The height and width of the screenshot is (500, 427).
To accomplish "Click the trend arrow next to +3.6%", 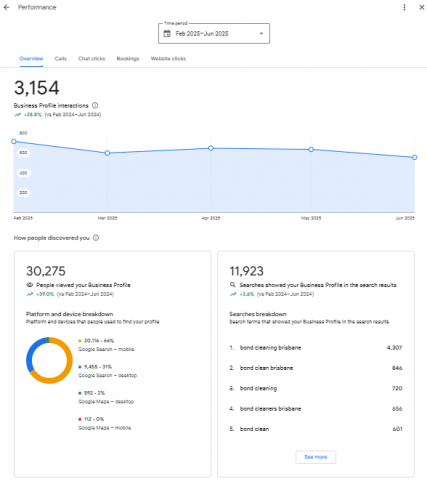I will click(233, 294).
